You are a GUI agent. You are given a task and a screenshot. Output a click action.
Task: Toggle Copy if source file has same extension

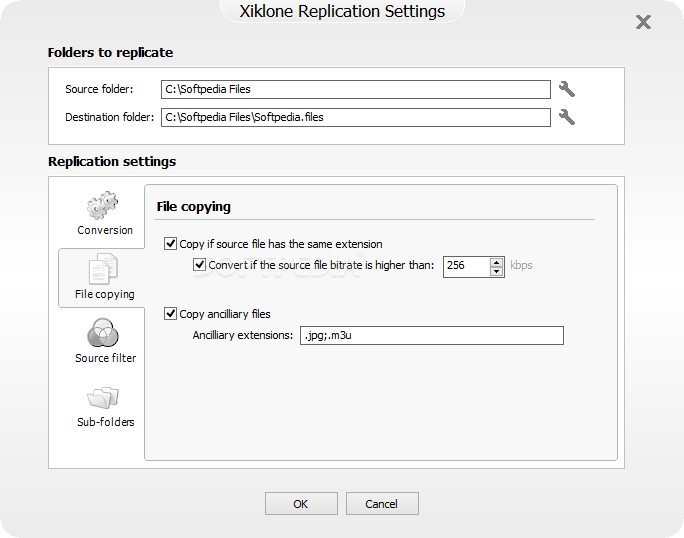(x=170, y=243)
